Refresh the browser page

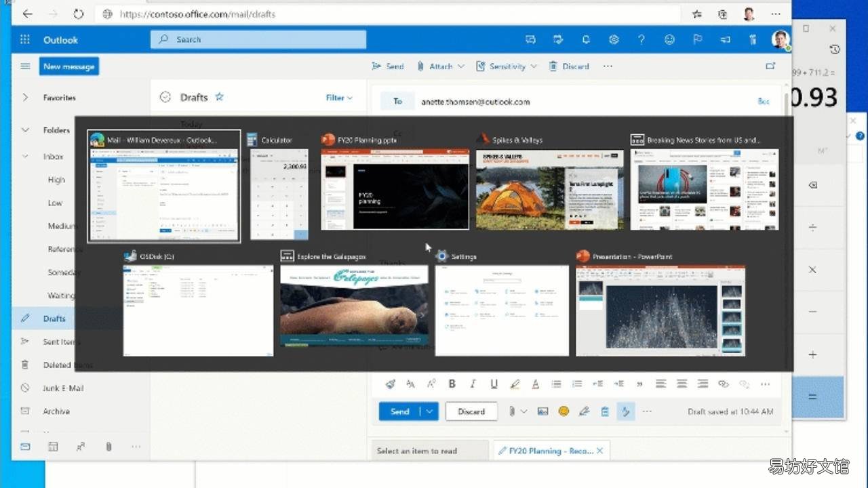click(x=78, y=14)
